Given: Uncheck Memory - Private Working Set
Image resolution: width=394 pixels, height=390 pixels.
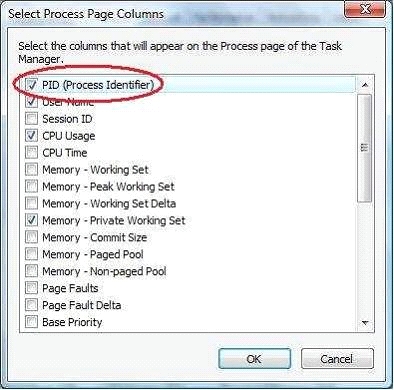Looking at the screenshot, I should click(x=32, y=220).
